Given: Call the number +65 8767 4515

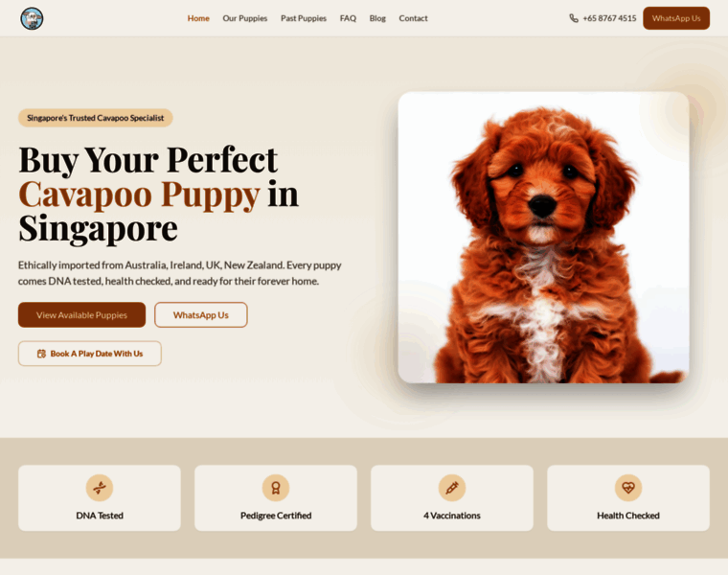Looking at the screenshot, I should tap(609, 18).
